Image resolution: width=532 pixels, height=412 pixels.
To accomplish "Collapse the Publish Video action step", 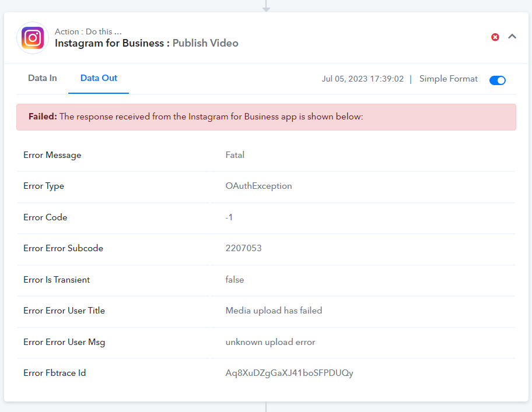I will [x=512, y=36].
